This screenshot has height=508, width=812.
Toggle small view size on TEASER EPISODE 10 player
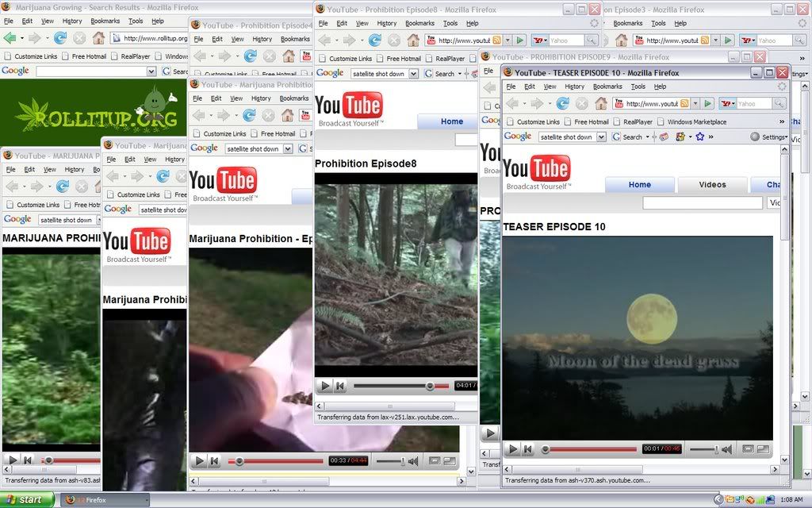(748, 449)
